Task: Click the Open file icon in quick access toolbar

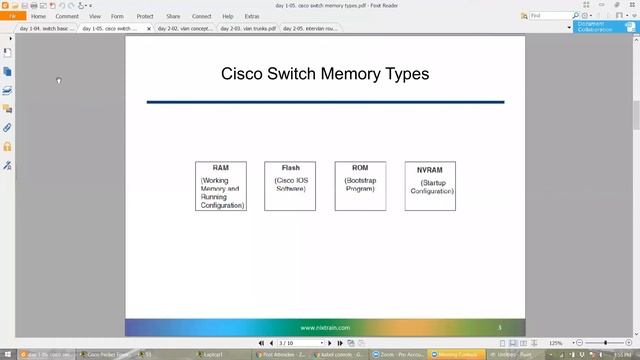Action: (x=15, y=6)
